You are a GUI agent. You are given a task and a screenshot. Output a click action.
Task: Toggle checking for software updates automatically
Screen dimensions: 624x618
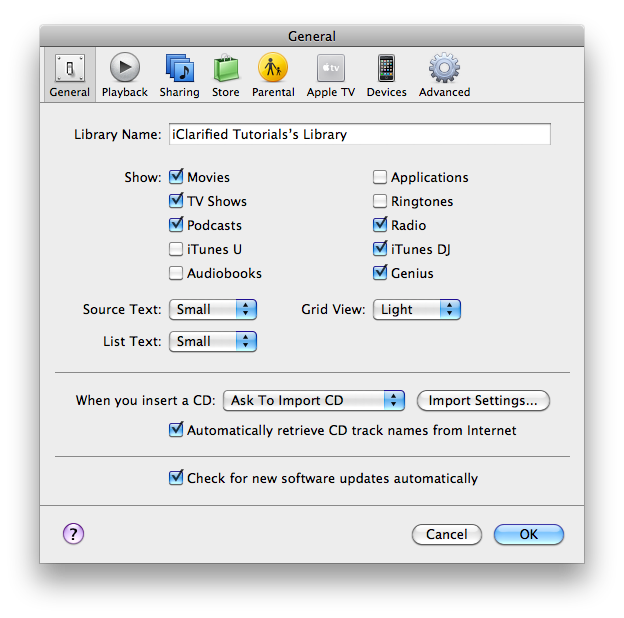tap(176, 478)
